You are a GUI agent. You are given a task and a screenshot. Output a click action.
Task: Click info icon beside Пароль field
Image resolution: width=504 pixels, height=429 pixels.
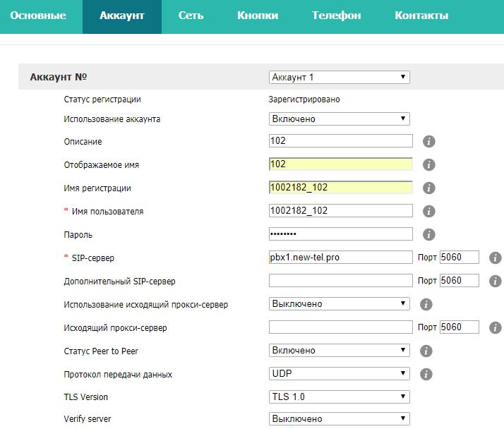pos(428,235)
